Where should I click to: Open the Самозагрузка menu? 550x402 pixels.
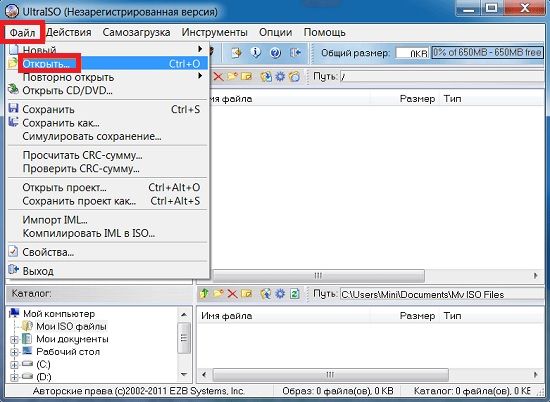[x=136, y=32]
